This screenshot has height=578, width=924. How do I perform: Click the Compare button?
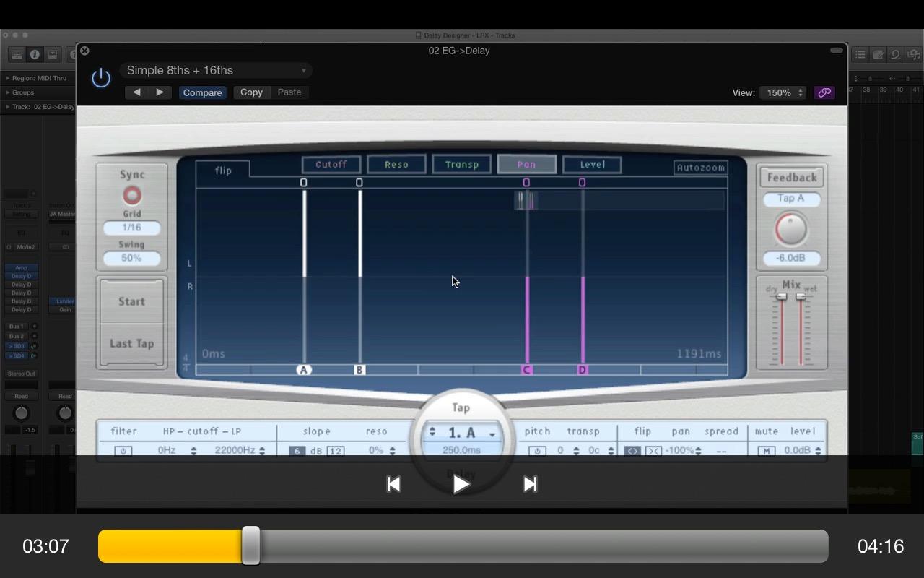(x=202, y=92)
